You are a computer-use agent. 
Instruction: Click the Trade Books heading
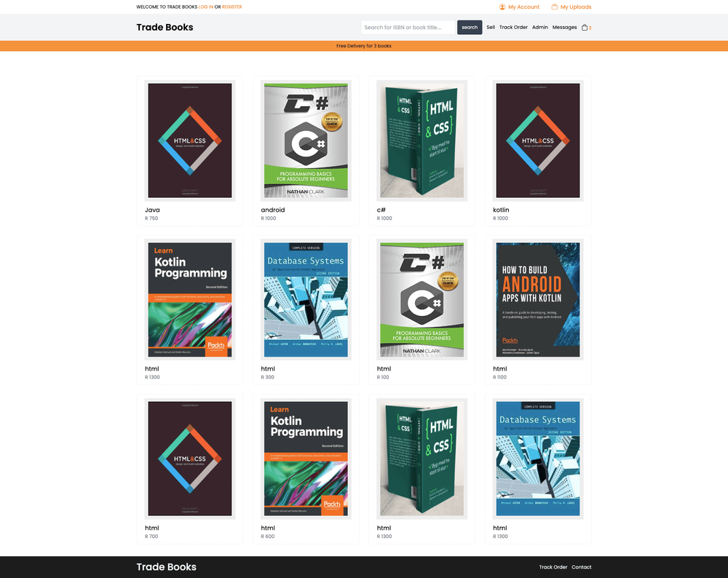click(165, 27)
